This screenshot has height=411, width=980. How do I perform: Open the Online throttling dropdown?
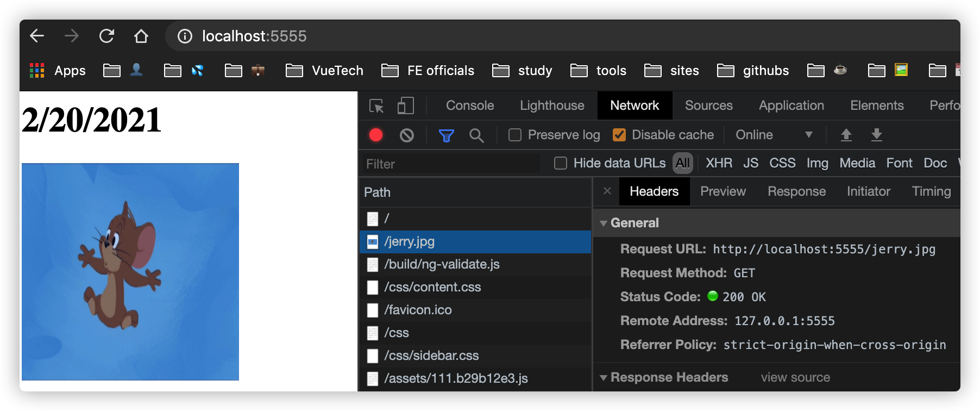click(774, 135)
